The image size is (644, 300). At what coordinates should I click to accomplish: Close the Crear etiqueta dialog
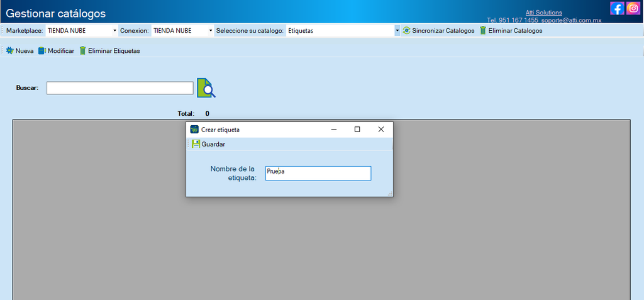point(380,130)
